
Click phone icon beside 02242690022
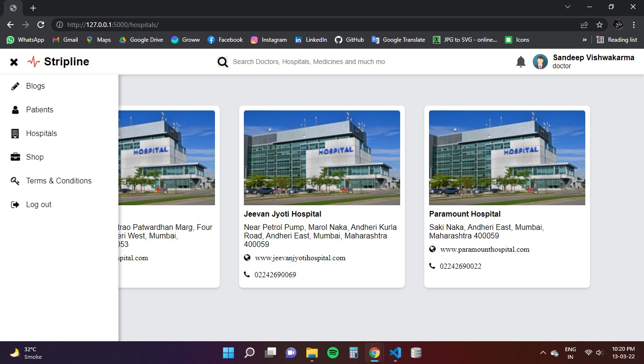click(x=432, y=266)
